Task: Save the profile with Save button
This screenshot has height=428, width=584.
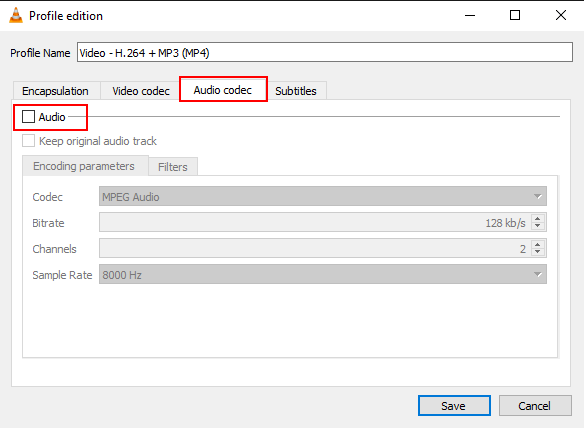Action: click(x=454, y=406)
